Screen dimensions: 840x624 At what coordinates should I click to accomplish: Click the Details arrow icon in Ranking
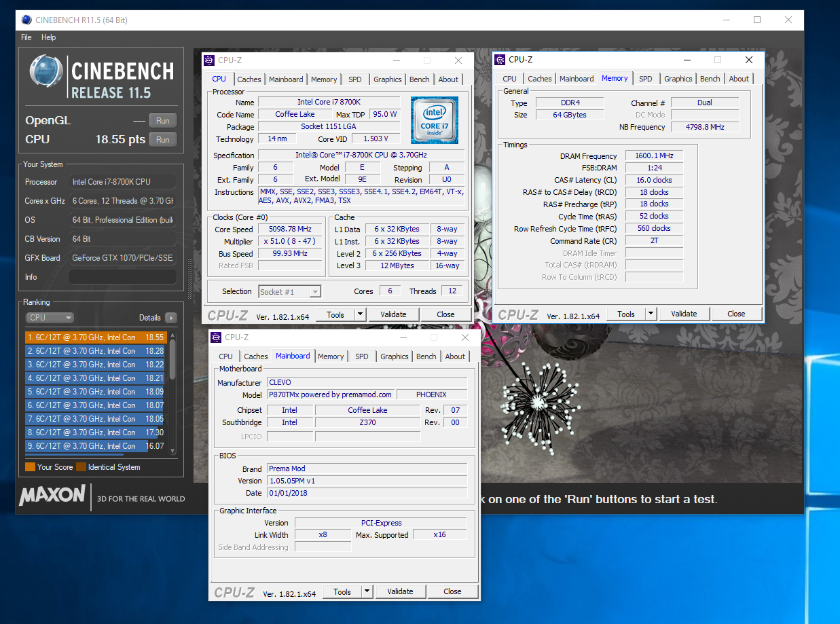click(170, 318)
